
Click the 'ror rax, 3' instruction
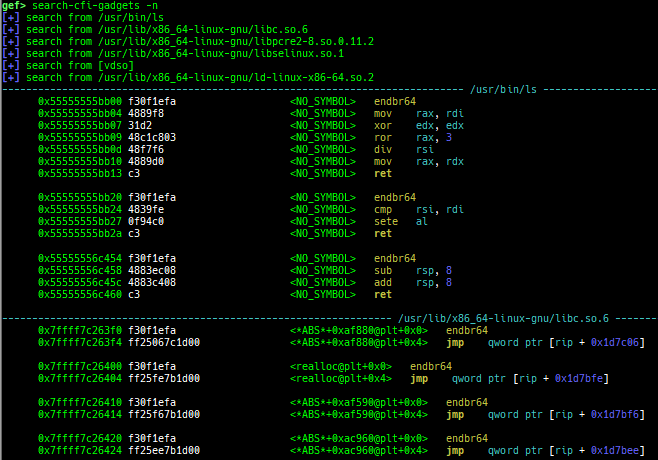tap(413, 137)
